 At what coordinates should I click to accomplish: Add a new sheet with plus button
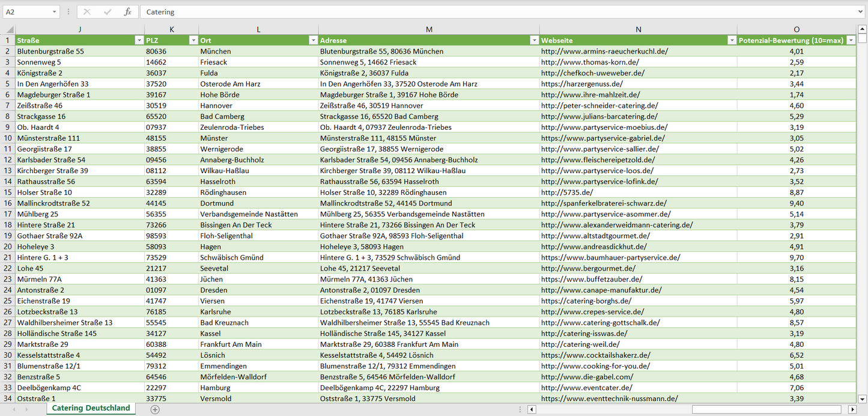(x=155, y=409)
